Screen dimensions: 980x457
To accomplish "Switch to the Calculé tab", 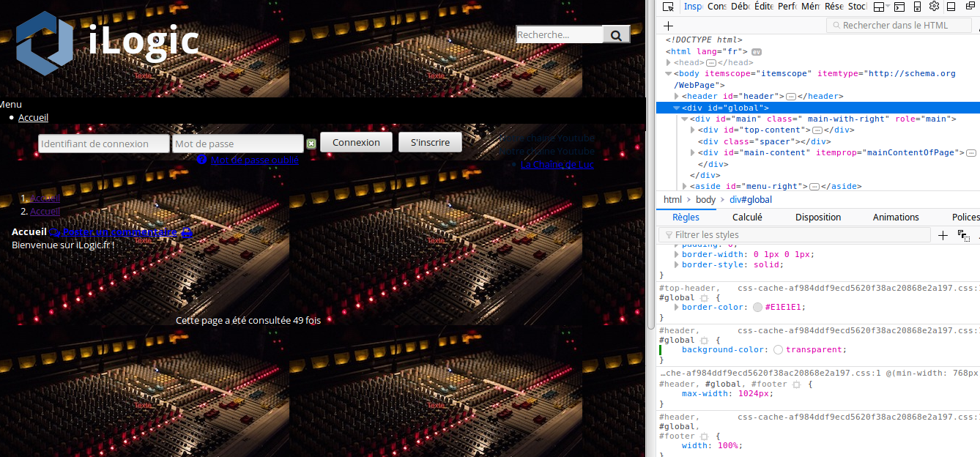I will click(747, 218).
